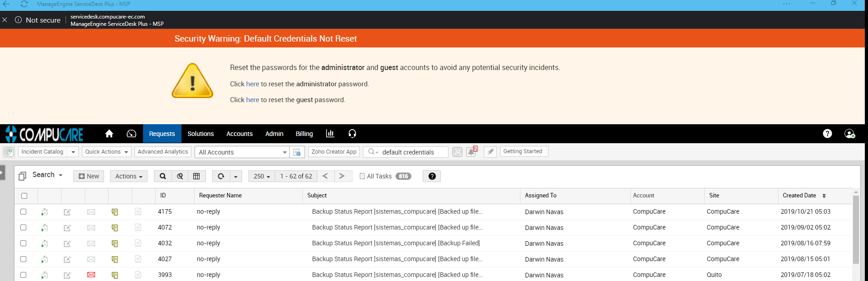Open the Reports bar chart icon
The height and width of the screenshot is (281, 868).
pyautogui.click(x=330, y=134)
